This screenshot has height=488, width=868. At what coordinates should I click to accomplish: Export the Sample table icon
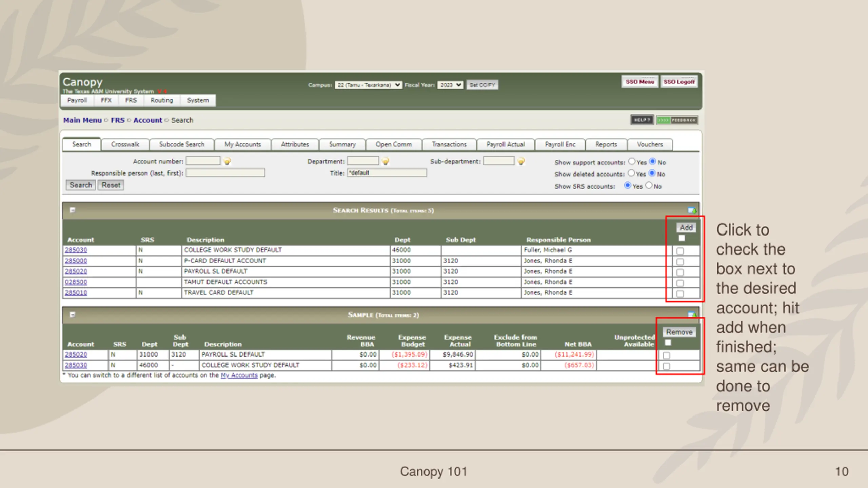692,315
